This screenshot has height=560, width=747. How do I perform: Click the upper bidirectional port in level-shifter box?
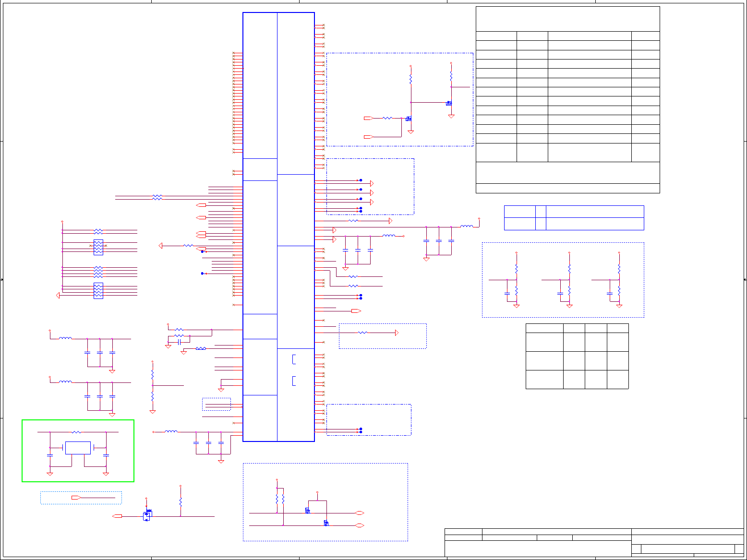tap(360, 513)
